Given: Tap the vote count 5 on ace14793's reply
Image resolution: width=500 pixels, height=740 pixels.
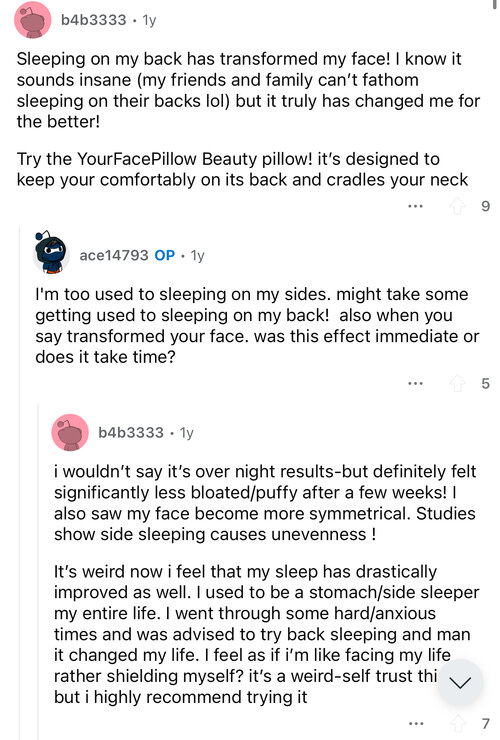Looking at the screenshot, I should pos(485,383).
